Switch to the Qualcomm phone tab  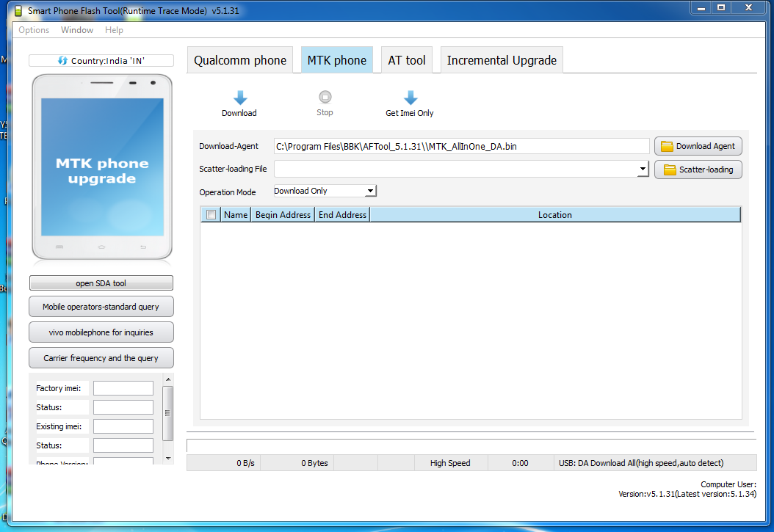coord(240,59)
